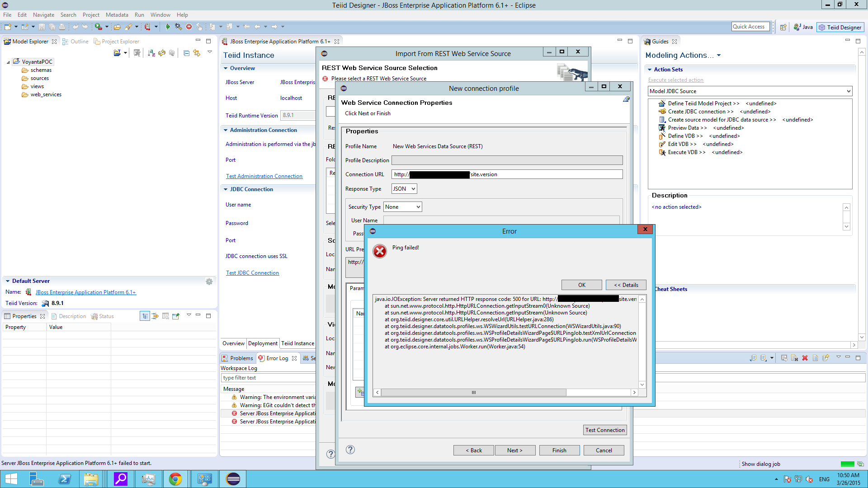Open Google Chrome from the taskbar
This screenshot has width=868, height=488.
[x=175, y=479]
